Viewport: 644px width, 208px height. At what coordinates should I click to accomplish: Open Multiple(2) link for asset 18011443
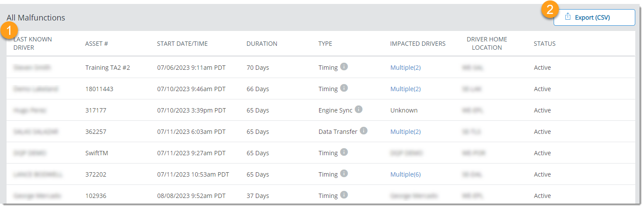coord(406,89)
